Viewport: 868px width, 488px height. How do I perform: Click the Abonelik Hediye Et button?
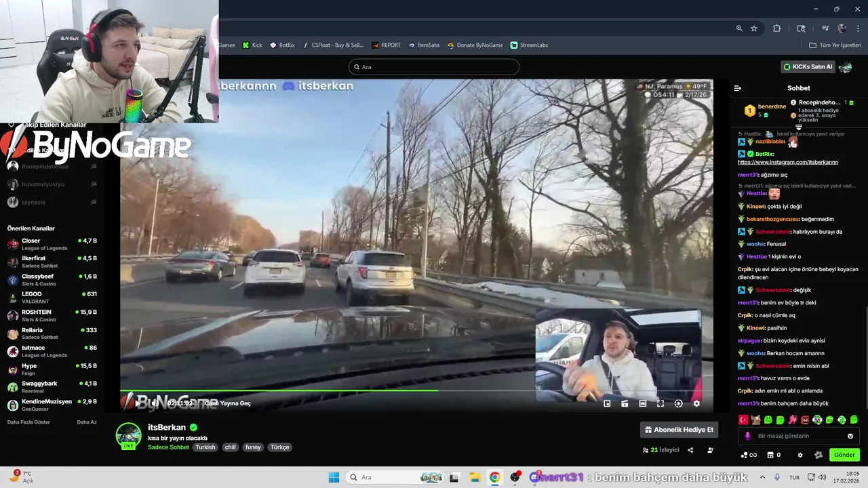[679, 430]
